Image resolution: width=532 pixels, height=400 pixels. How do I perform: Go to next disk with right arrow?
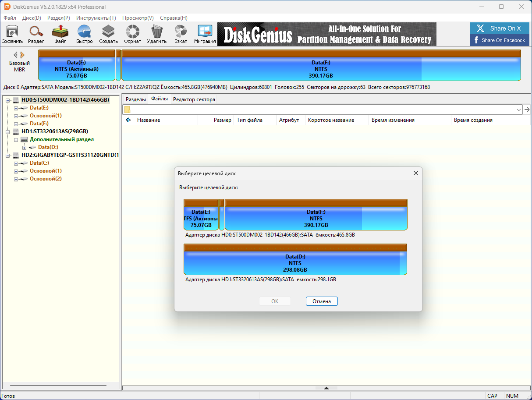pos(22,55)
